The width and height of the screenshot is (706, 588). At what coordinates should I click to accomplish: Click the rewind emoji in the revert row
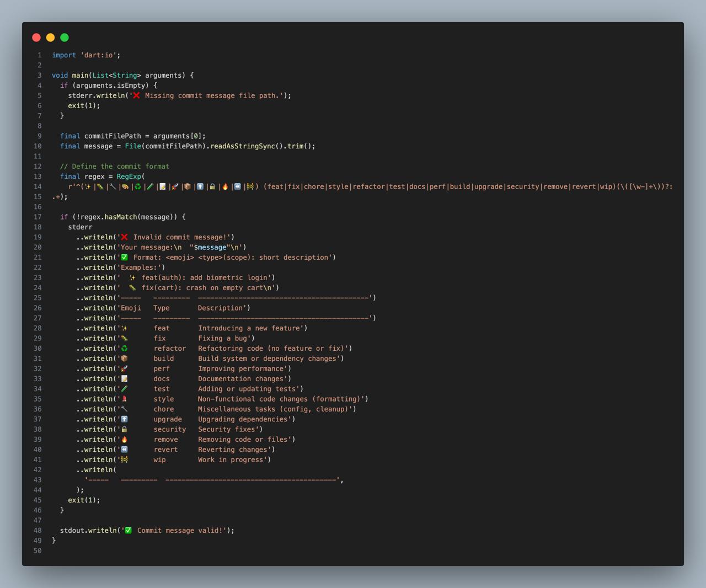click(125, 450)
